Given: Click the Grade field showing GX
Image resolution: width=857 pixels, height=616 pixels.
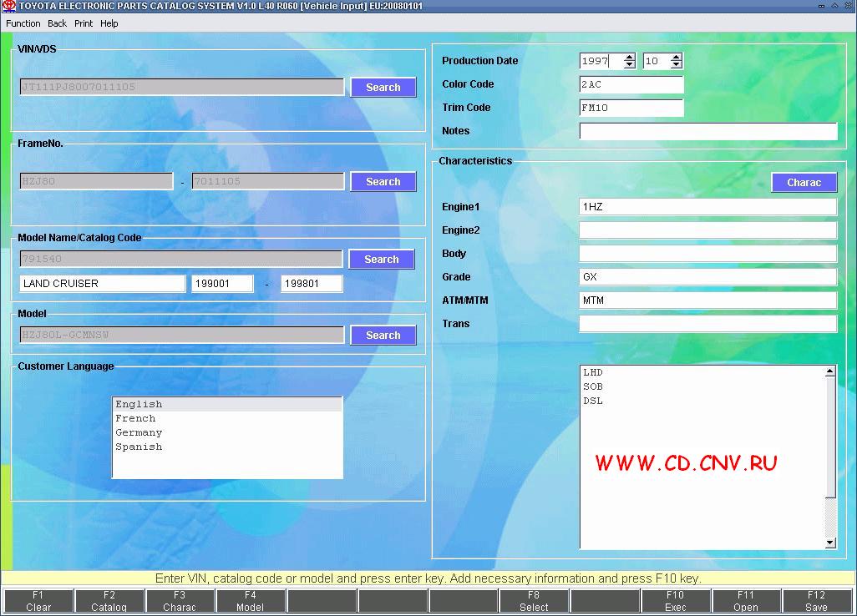Looking at the screenshot, I should pyautogui.click(x=708, y=277).
